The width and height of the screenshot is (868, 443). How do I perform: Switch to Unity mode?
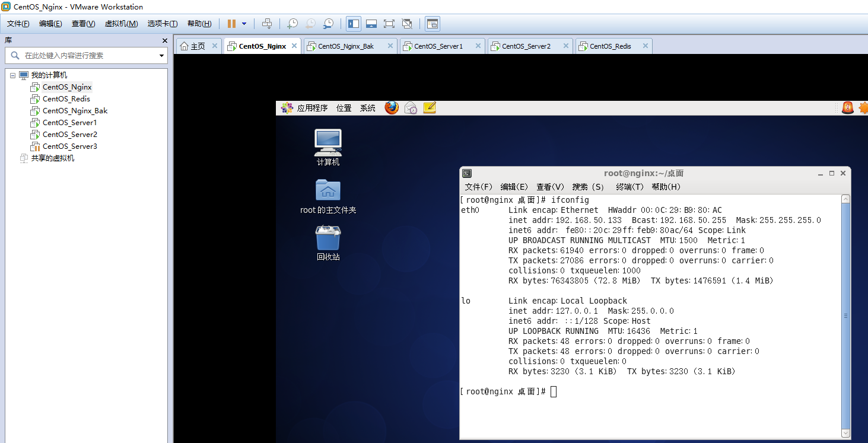pos(408,23)
